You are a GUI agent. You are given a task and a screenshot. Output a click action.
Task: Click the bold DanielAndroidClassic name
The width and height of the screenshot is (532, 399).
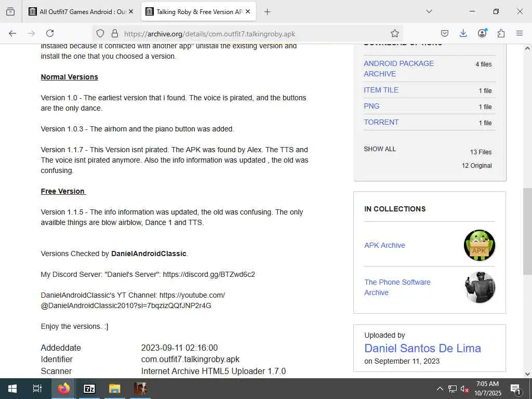point(149,254)
